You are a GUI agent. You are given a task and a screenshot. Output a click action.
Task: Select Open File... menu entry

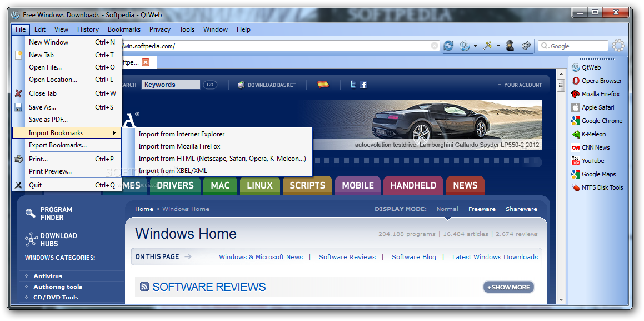(x=67, y=67)
